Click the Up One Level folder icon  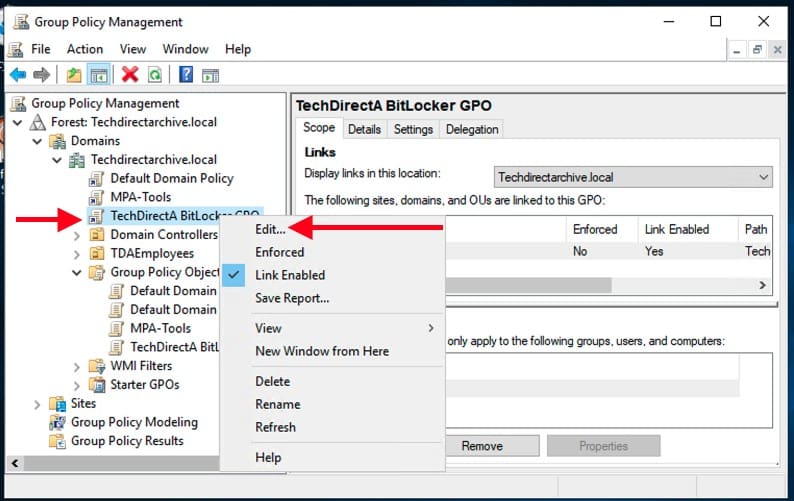[73, 75]
